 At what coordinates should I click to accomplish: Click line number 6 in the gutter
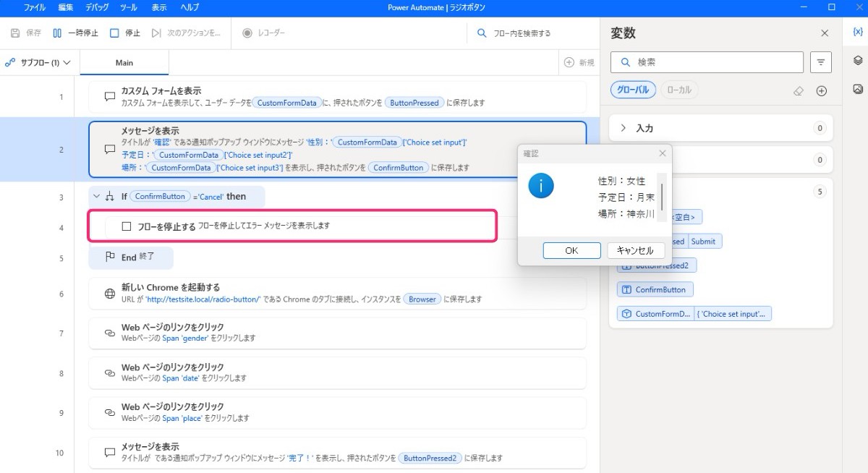tap(61, 294)
